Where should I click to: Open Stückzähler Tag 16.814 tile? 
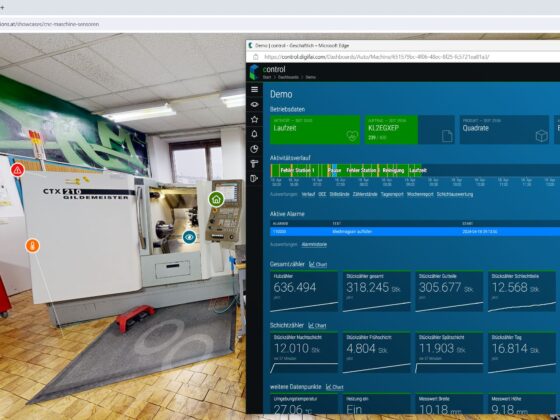tap(522, 353)
